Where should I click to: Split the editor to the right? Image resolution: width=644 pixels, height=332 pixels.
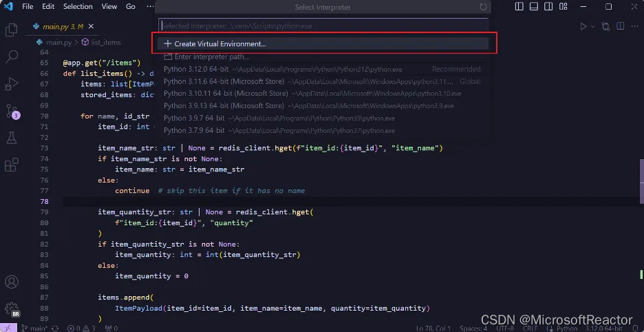pos(620,26)
